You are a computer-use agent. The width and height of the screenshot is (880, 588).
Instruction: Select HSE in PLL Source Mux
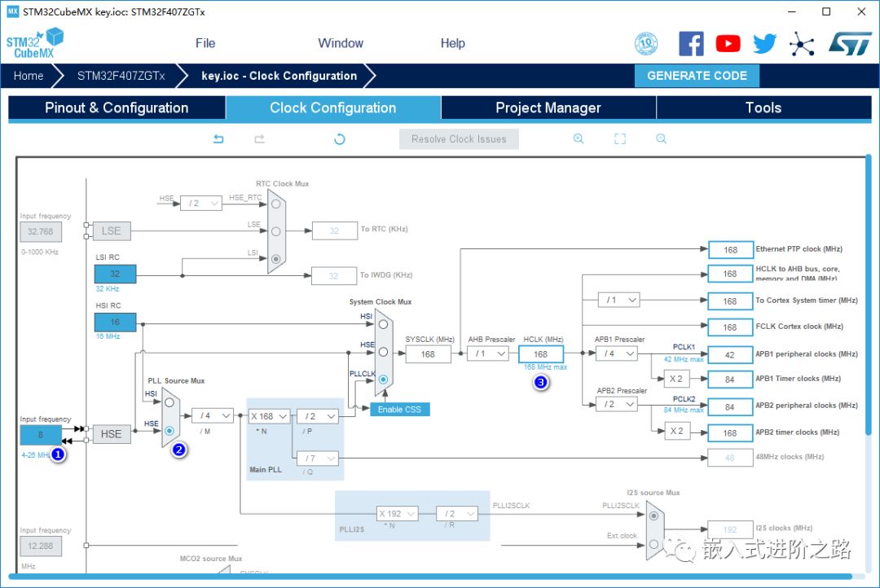tap(169, 430)
